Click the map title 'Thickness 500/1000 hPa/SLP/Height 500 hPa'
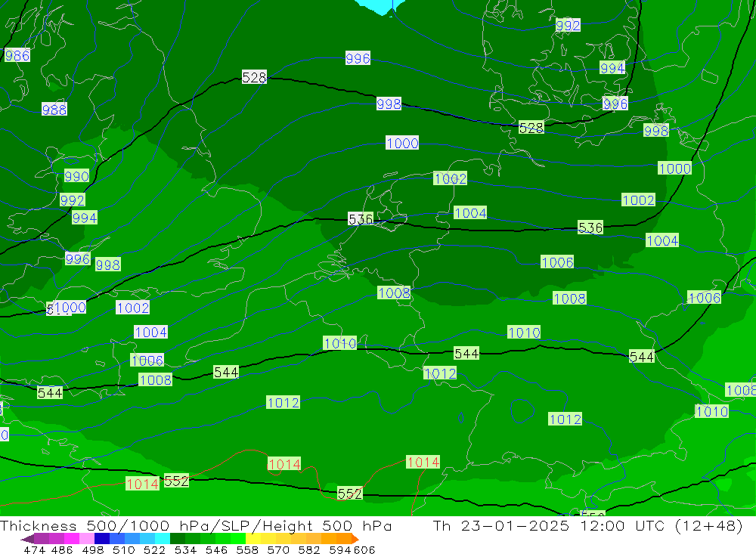Screen dimensions: 756x554 pos(196,525)
